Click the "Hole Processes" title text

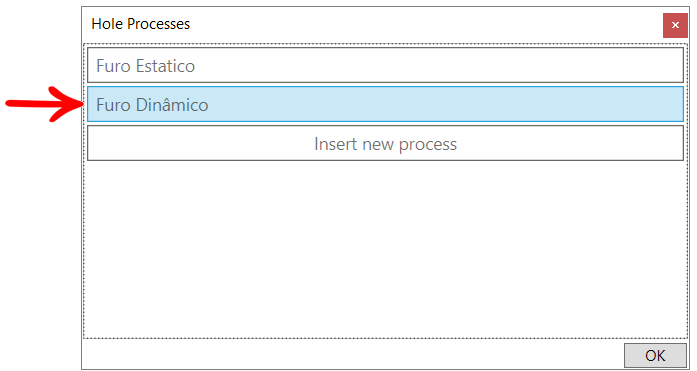pyautogui.click(x=140, y=24)
